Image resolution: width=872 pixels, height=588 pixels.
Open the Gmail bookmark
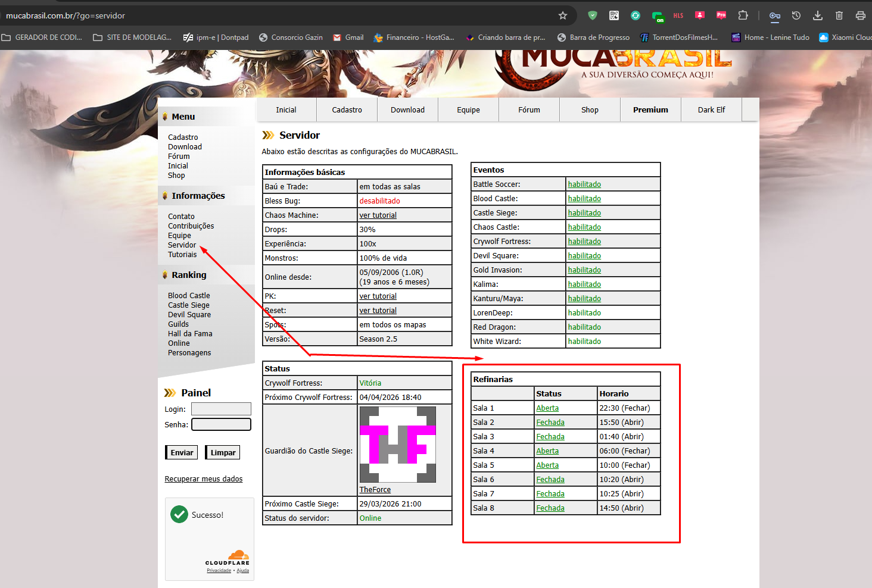pos(348,37)
